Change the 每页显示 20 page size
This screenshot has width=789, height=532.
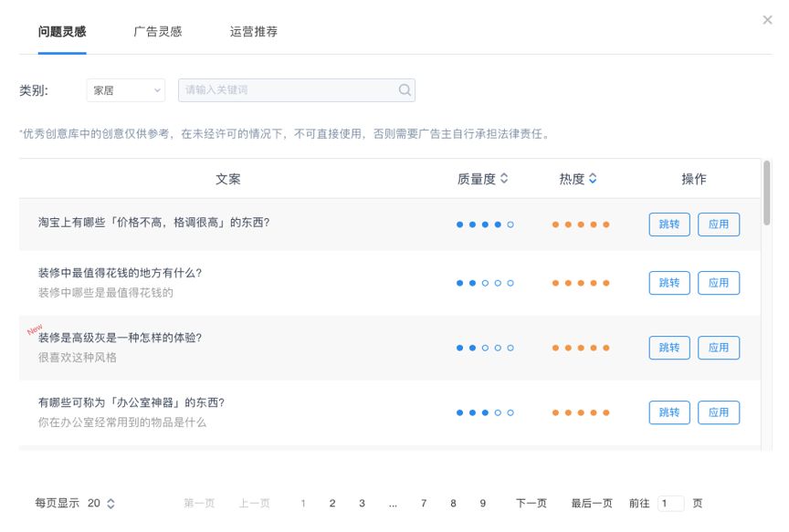click(101, 504)
